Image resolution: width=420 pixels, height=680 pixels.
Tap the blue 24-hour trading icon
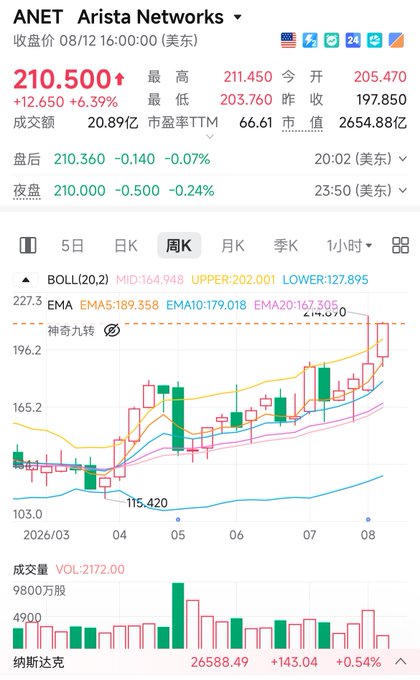click(353, 40)
